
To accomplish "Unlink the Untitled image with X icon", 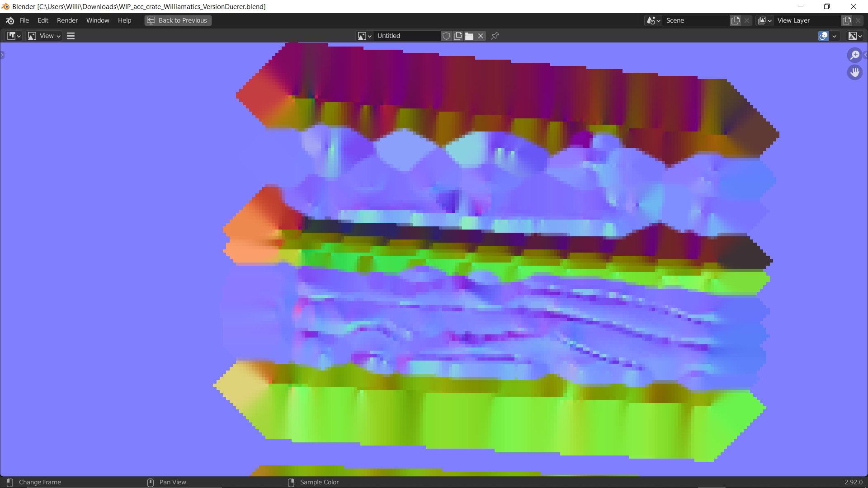I will coord(481,36).
